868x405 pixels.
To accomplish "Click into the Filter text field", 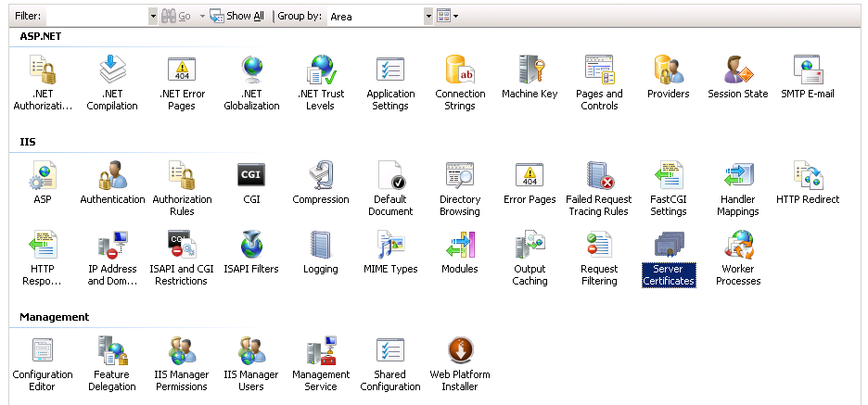I will coord(97,17).
